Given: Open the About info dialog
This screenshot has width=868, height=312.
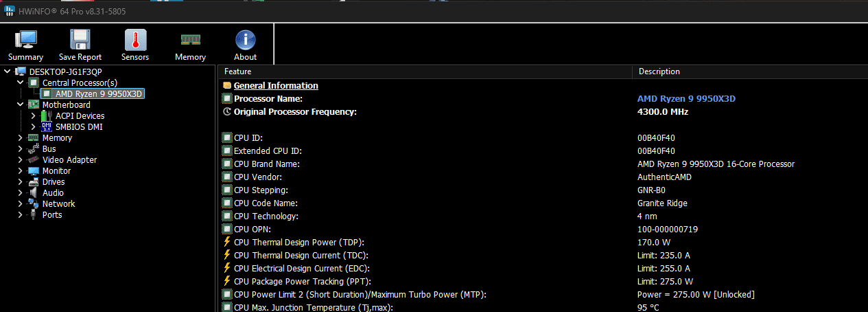Looking at the screenshot, I should (245, 45).
